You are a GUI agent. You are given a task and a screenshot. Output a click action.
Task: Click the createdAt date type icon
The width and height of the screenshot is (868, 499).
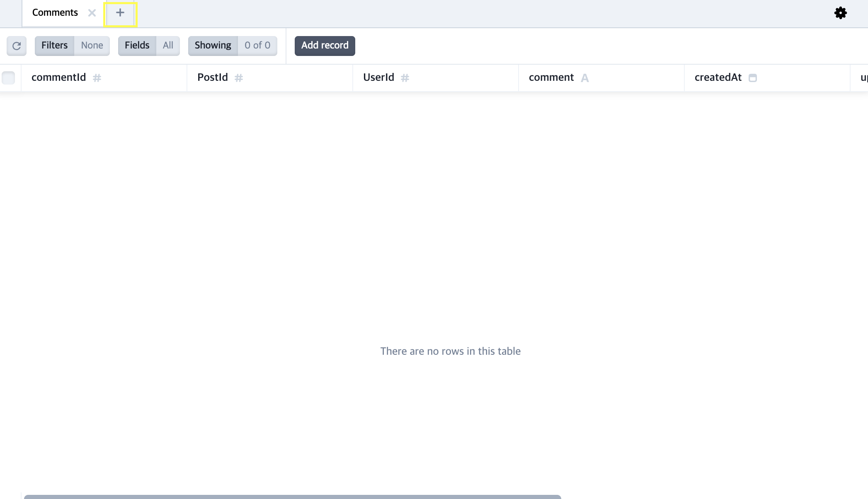tap(753, 78)
